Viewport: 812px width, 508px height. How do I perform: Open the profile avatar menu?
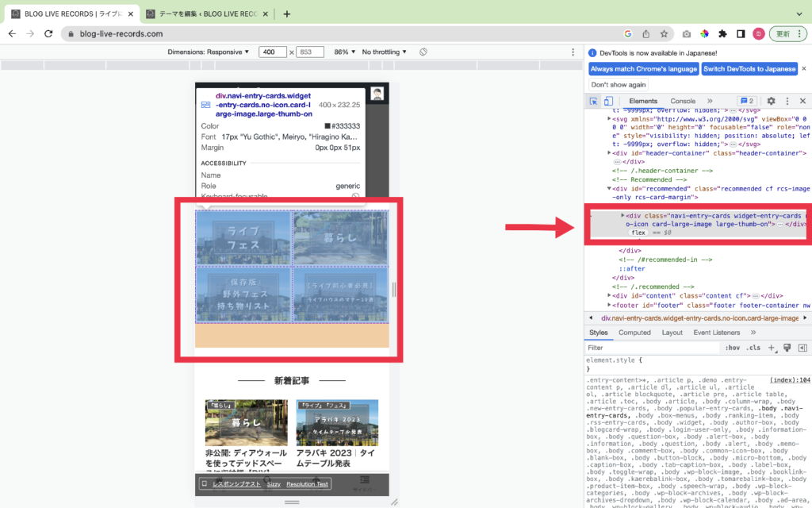click(759, 33)
